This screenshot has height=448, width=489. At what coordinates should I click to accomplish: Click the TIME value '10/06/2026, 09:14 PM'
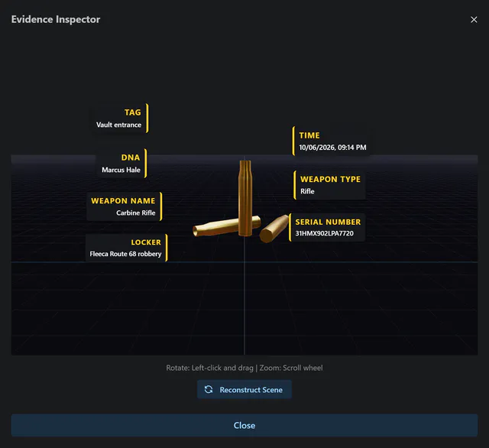click(x=332, y=148)
